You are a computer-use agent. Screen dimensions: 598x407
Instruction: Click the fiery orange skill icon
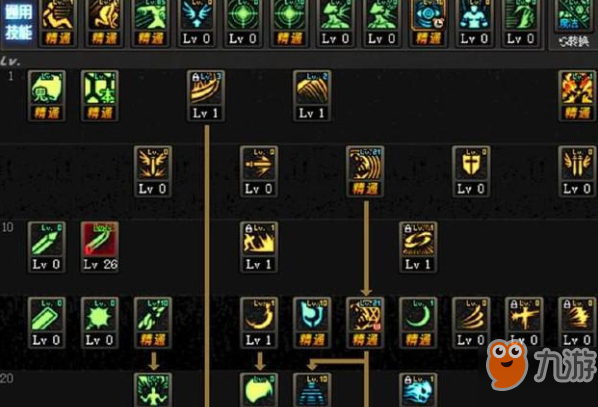[x=577, y=95]
